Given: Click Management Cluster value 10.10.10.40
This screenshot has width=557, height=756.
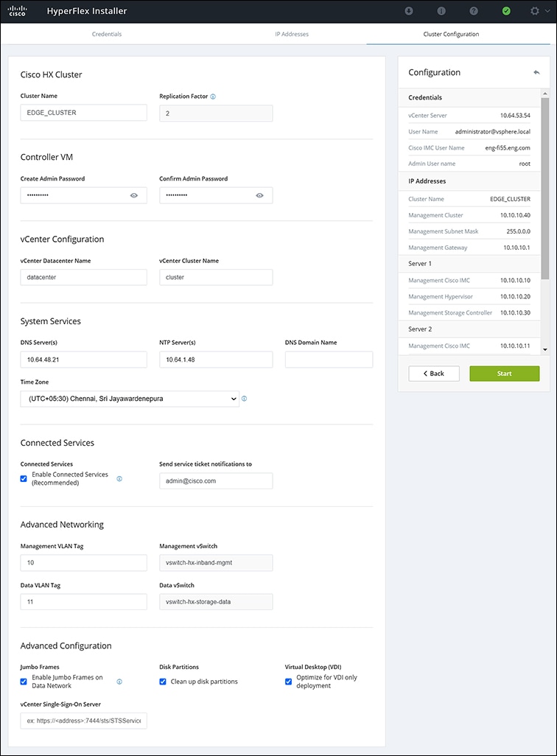Looking at the screenshot, I should [515, 215].
